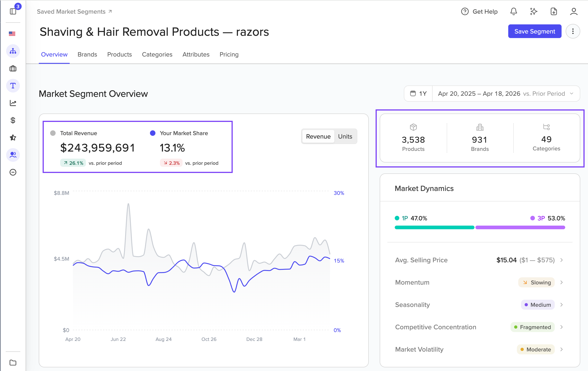Viewport: 588px width, 371px height.
Task: Click the 2.3% market share change badge
Action: pyautogui.click(x=171, y=163)
